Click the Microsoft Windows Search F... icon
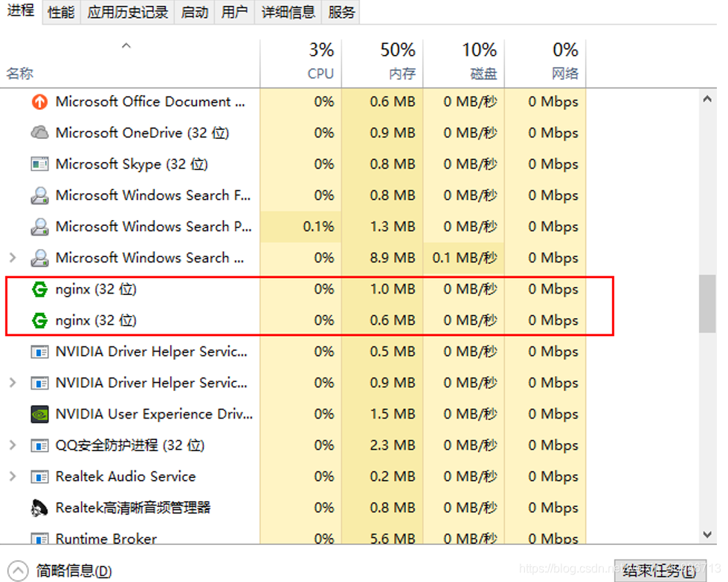The height and width of the screenshot is (582, 728). (x=39, y=195)
